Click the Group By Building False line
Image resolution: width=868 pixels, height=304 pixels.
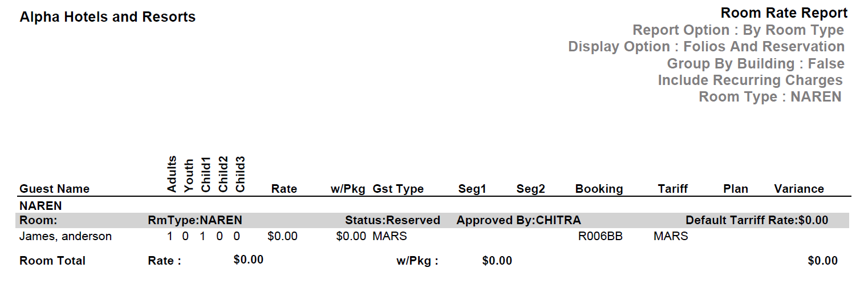click(x=755, y=63)
